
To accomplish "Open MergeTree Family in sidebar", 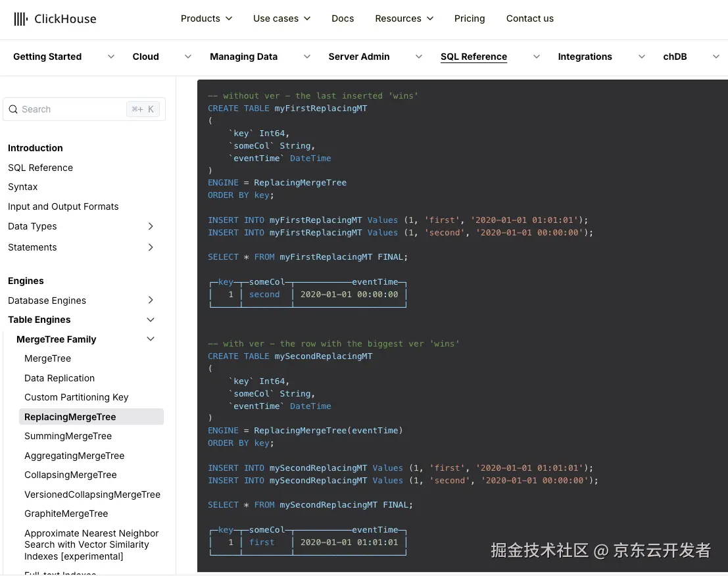I will coord(56,339).
